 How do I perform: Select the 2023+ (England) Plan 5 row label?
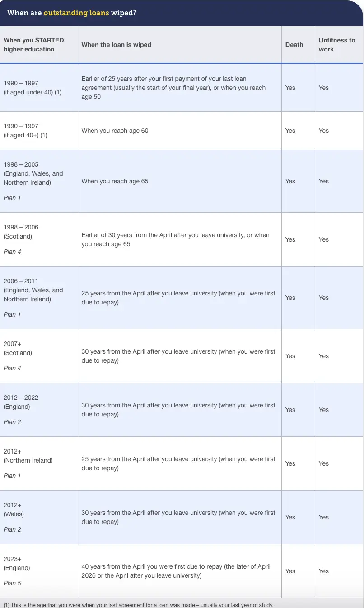pos(17,571)
